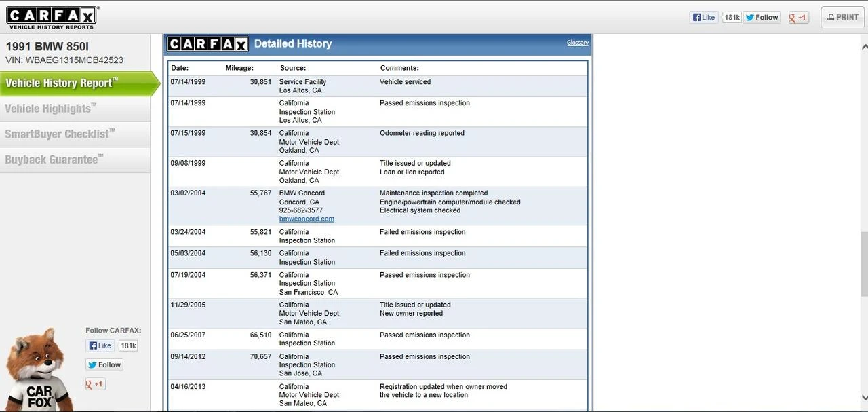
Task: Click the Google +1 button in top bar
Action: (798, 18)
